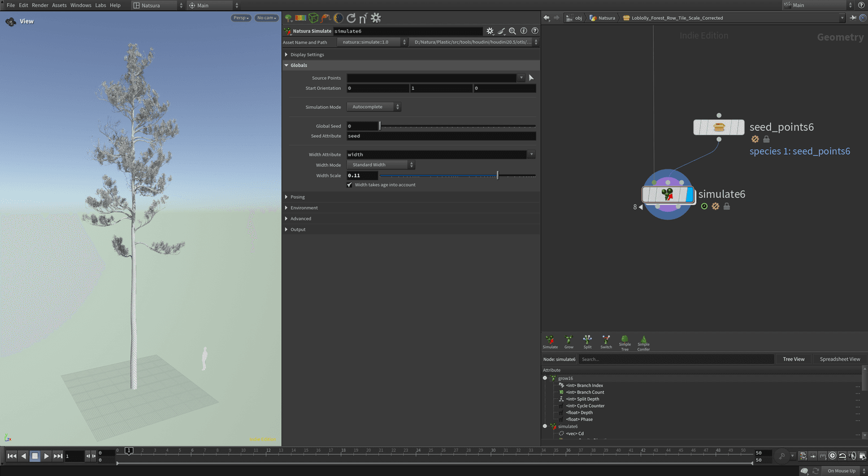
Task: Click the lock badge under seed_points6 node
Action: tap(766, 139)
